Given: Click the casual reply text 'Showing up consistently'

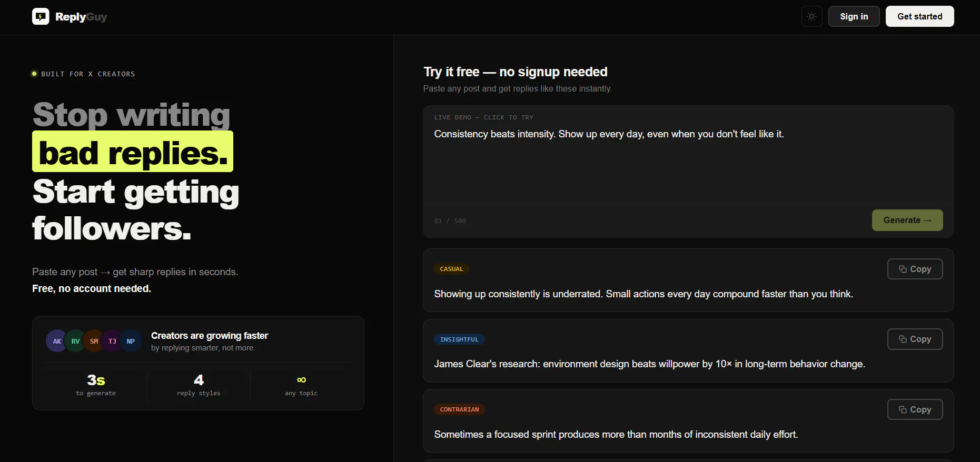Looking at the screenshot, I should 644,294.
